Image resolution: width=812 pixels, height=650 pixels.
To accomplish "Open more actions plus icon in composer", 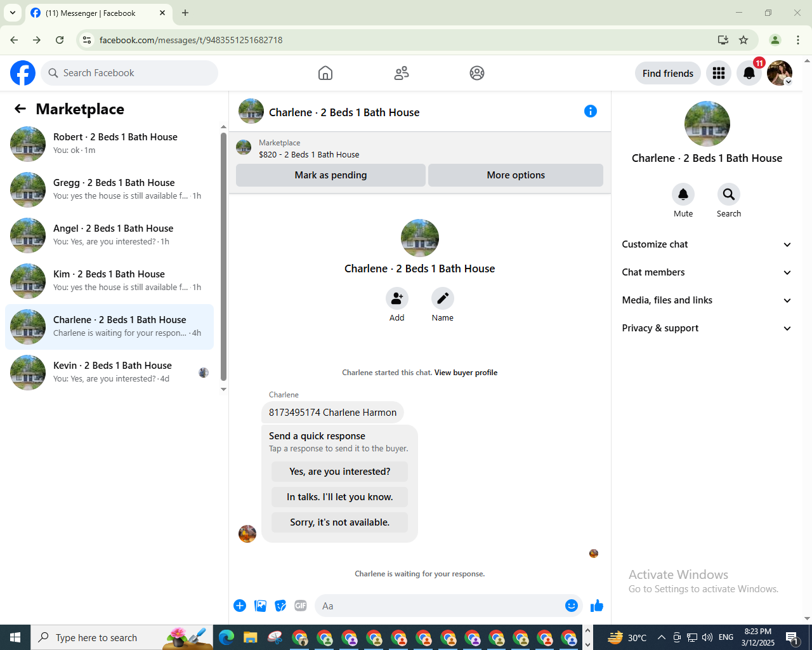I will (240, 606).
